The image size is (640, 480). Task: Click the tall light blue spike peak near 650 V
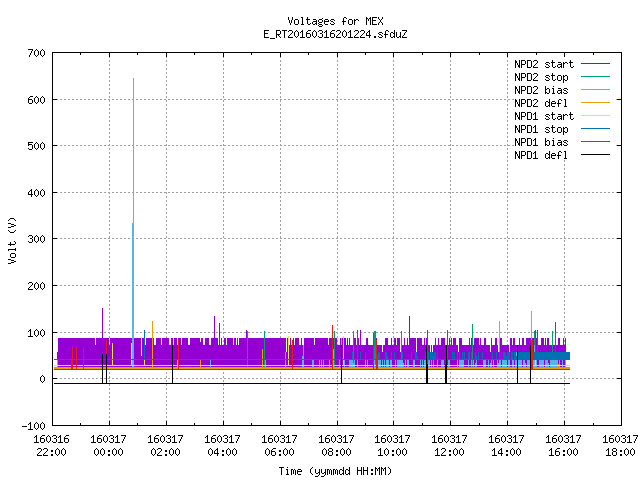pyautogui.click(x=133, y=80)
